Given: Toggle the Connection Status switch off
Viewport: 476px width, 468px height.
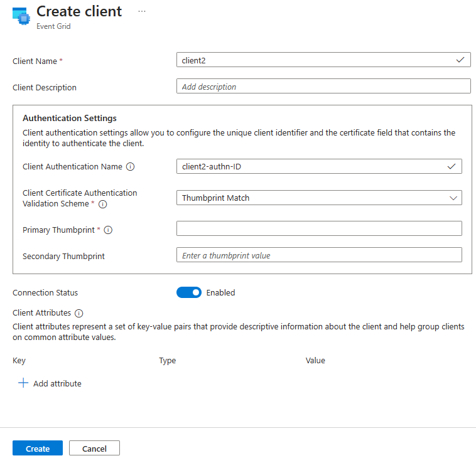Looking at the screenshot, I should click(189, 292).
